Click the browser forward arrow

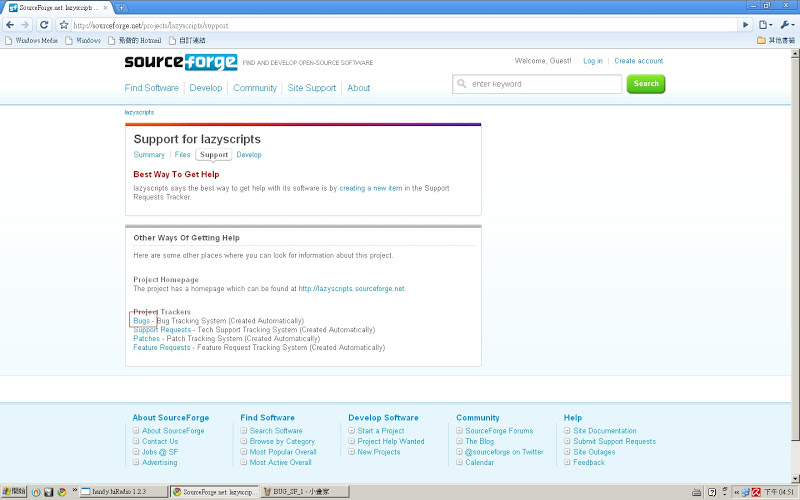pos(25,24)
